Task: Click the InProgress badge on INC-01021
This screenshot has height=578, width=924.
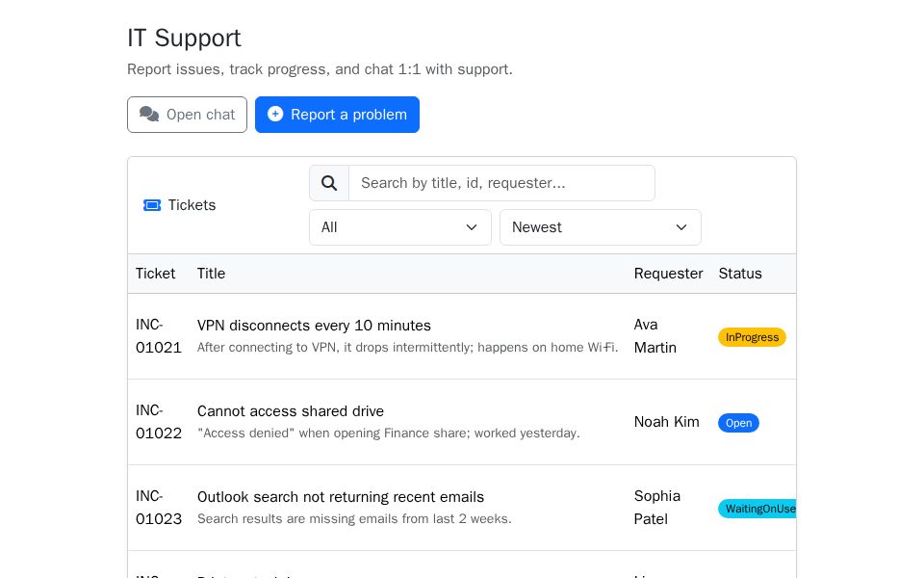Action: 752,337
